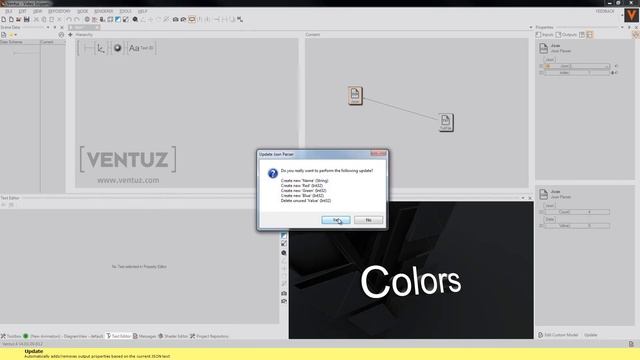Switch to the Outputs properties tab
Viewport: 640px width, 360px height.
point(566,35)
